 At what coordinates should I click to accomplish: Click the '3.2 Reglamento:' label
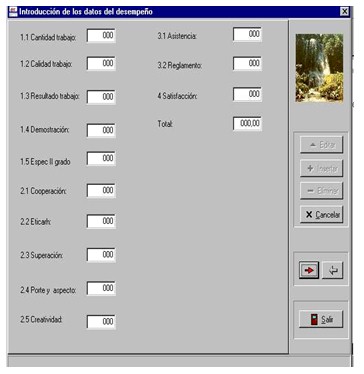coord(180,65)
